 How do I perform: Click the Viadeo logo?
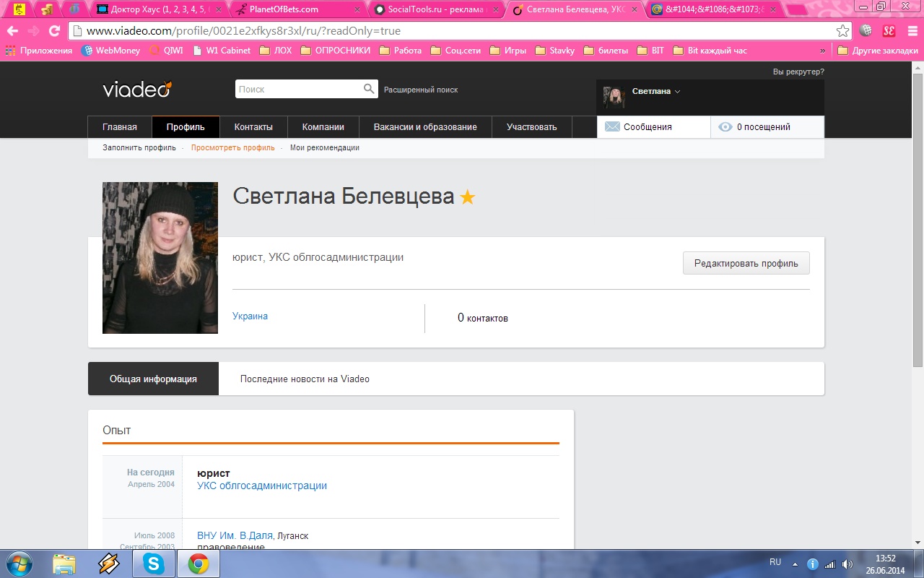coord(136,89)
